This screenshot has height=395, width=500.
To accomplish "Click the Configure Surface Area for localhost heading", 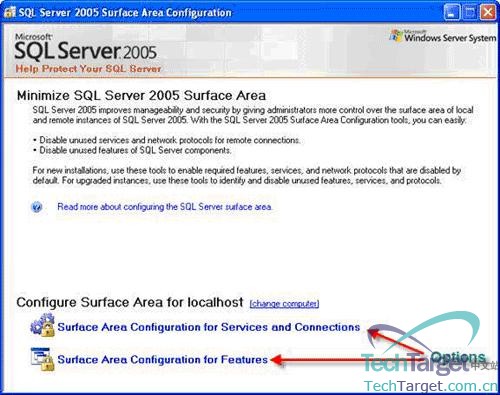I will 130,302.
